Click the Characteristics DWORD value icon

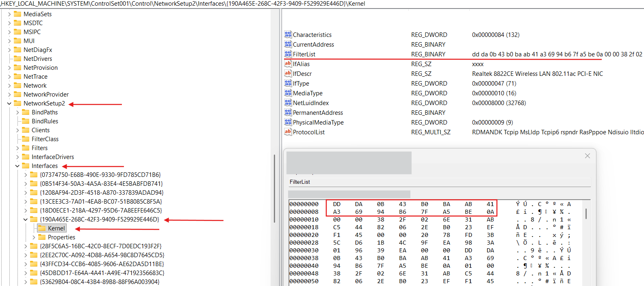pyautogui.click(x=288, y=35)
